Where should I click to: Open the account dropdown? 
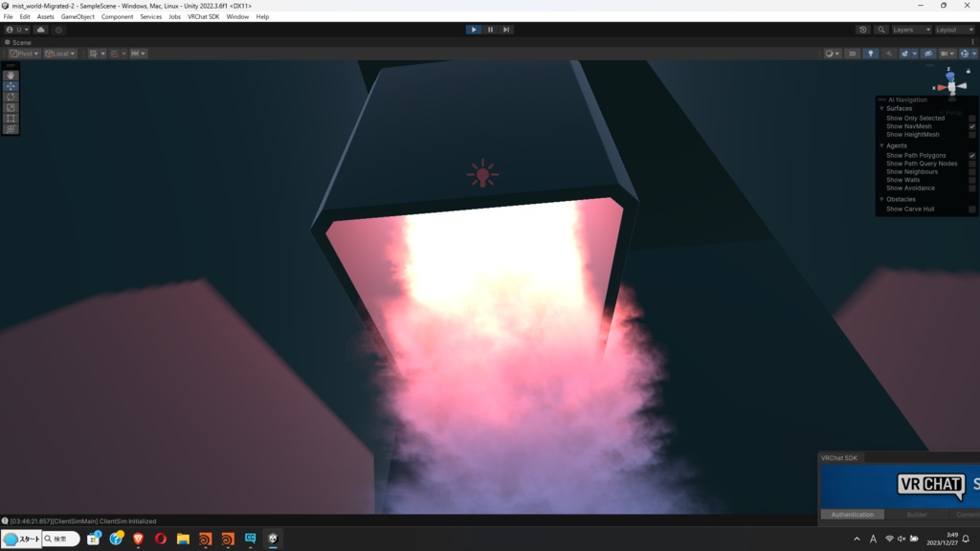point(17,30)
